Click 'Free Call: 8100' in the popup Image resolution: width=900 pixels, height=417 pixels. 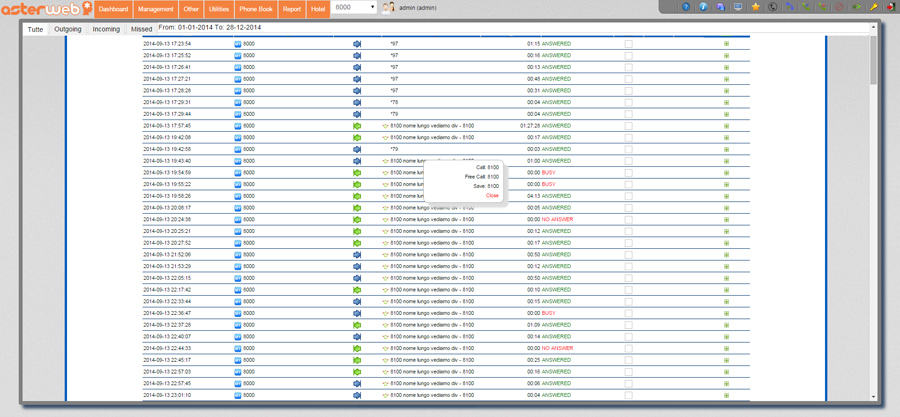coord(482,177)
